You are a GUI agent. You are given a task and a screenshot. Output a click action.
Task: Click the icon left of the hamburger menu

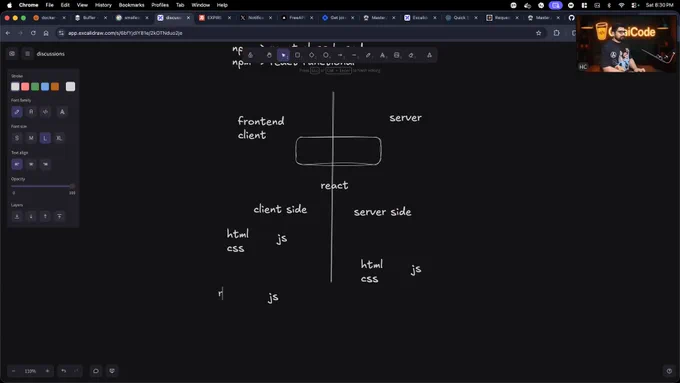pos(12,54)
